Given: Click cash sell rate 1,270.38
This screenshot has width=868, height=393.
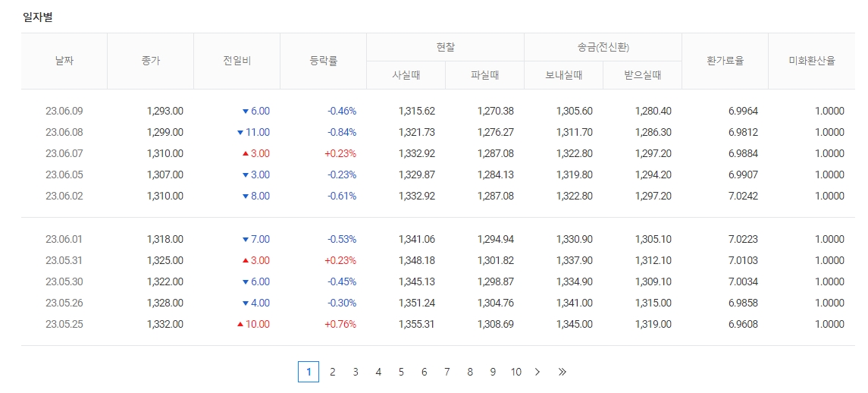Looking at the screenshot, I should 496,111.
